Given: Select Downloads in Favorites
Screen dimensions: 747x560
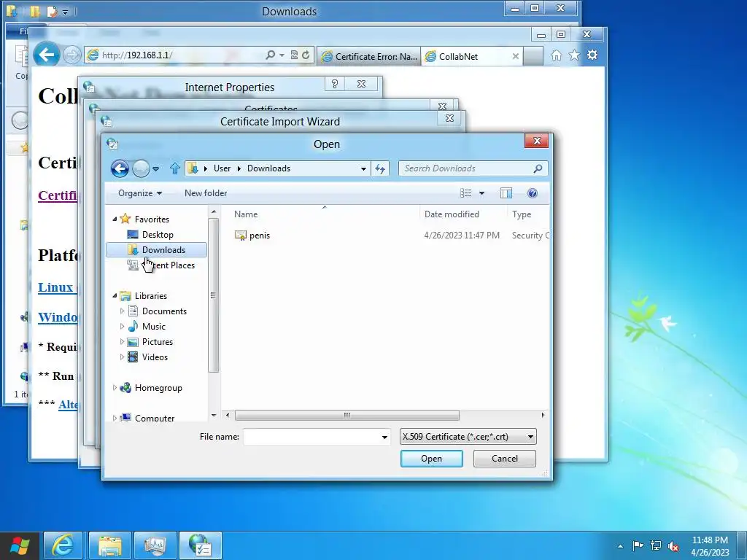Looking at the screenshot, I should point(156,250).
